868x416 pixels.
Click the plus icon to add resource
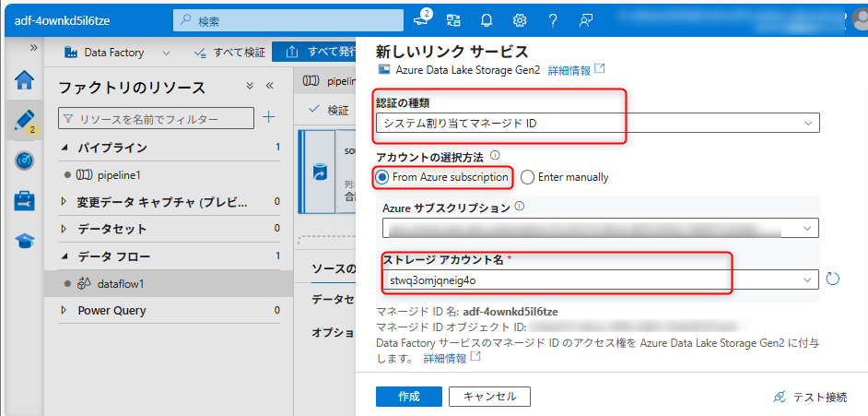[x=269, y=116]
